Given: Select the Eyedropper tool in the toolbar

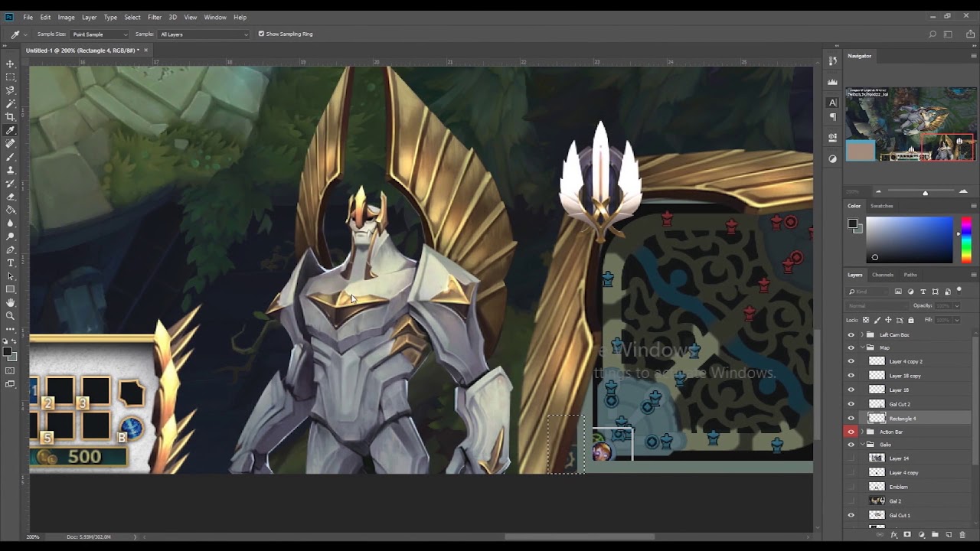Looking at the screenshot, I should click(11, 130).
